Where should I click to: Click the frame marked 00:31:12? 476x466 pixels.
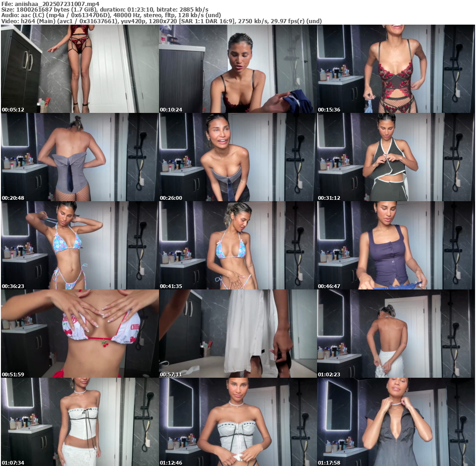coord(396,157)
